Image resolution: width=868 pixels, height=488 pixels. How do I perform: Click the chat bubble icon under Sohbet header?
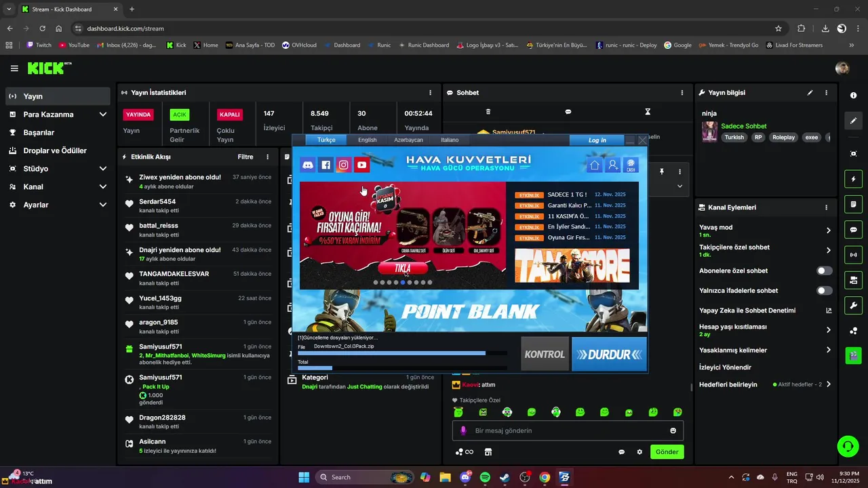pos(568,112)
